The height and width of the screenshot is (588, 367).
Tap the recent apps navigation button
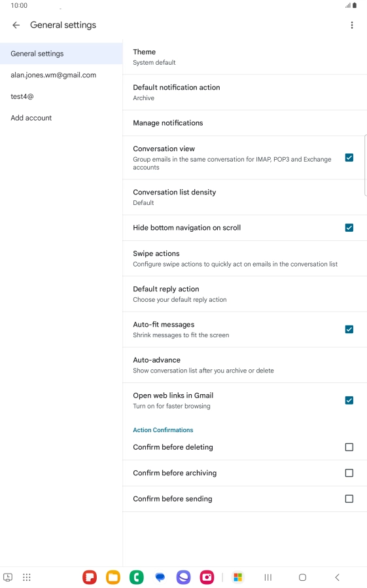pos(268,577)
